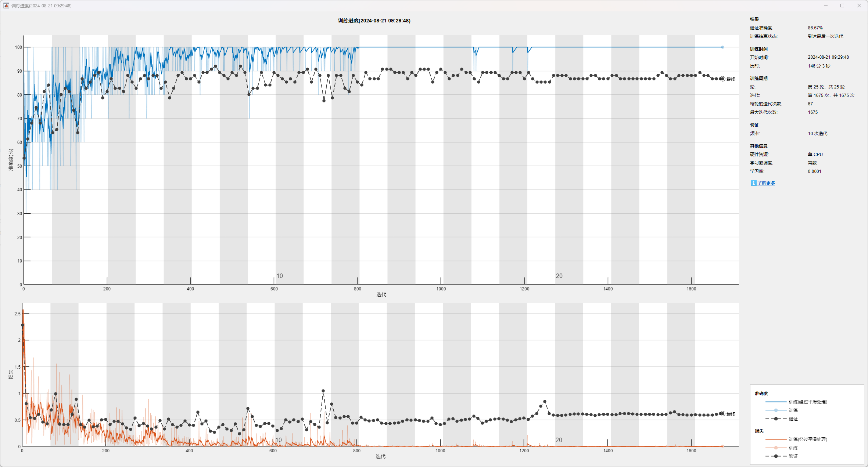Click the 训练进度 plot title
This screenshot has width=868, height=467.
374,21
